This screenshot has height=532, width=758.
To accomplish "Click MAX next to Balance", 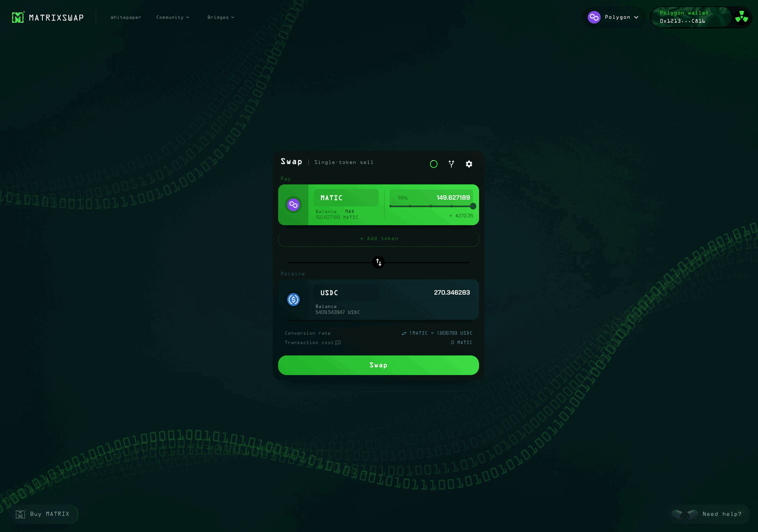I will tap(350, 211).
